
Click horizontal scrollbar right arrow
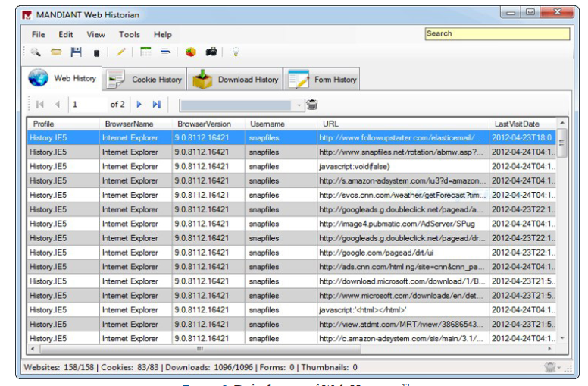pos(550,348)
